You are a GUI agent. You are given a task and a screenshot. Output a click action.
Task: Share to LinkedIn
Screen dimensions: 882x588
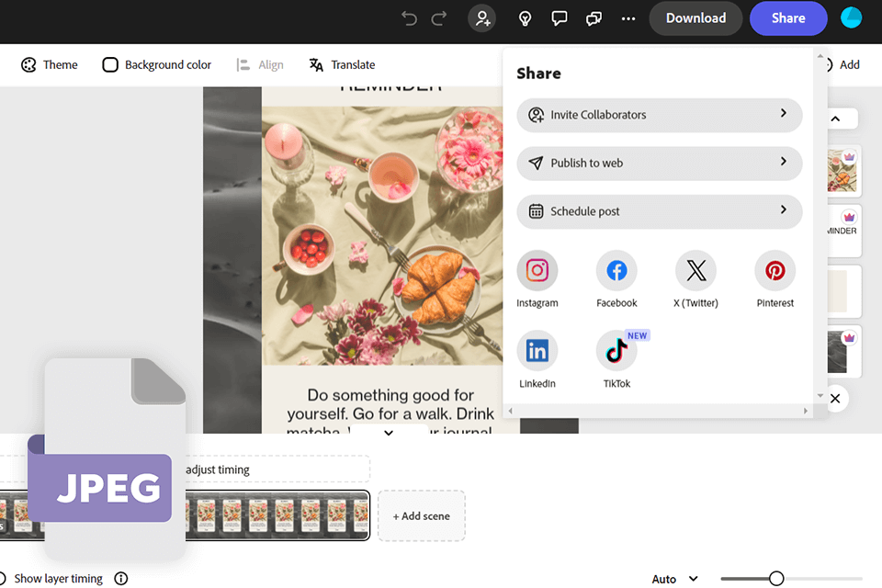[537, 351]
